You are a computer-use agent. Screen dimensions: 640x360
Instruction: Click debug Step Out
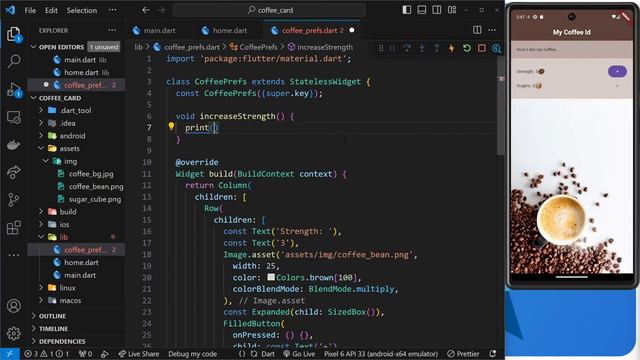437,48
